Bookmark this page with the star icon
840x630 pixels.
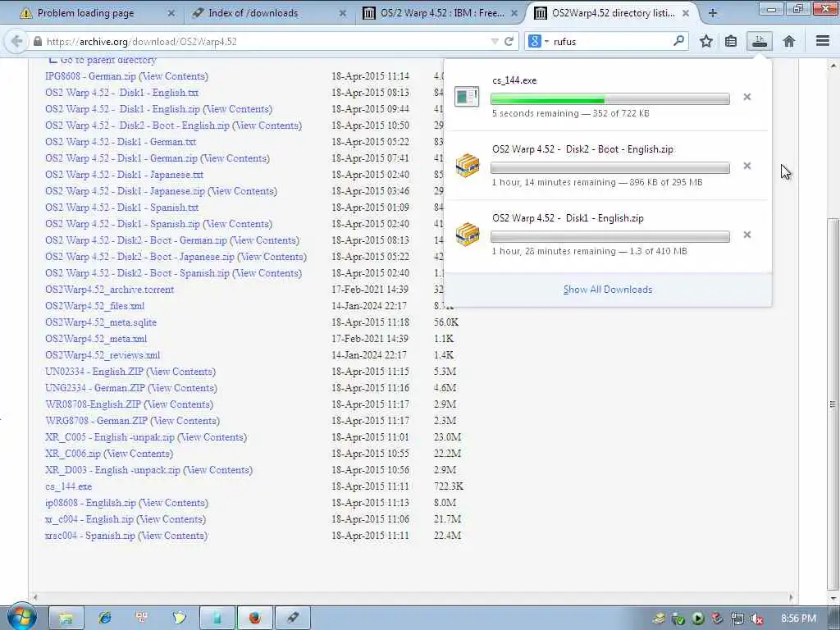point(706,41)
